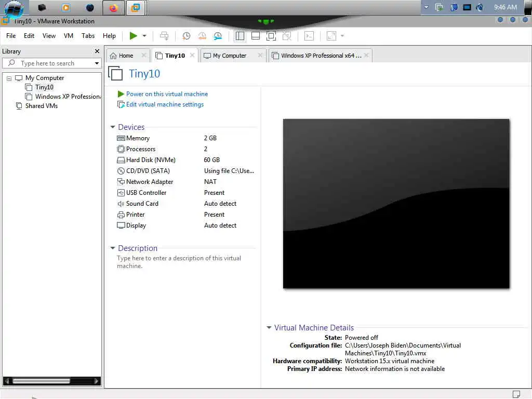Click the status bar message log icon
Viewport: 532px width, 399px height.
(516, 394)
